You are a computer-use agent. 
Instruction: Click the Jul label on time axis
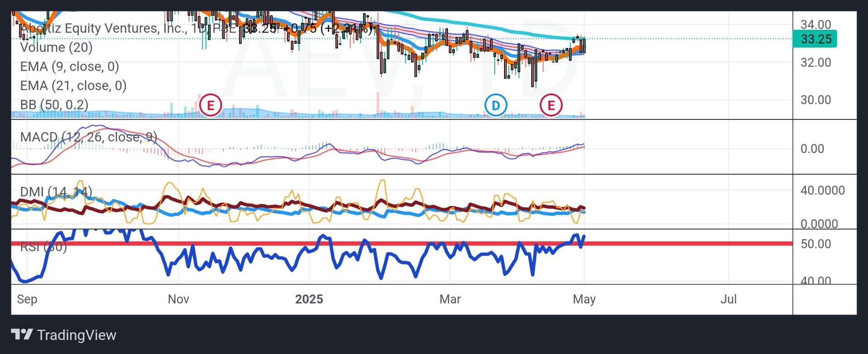[728, 299]
